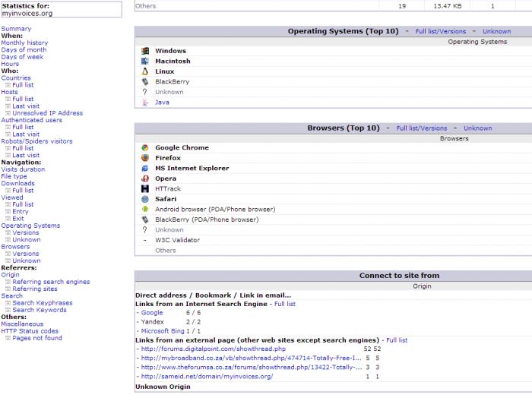
Task: Open Monthly history report
Action: coord(24,43)
